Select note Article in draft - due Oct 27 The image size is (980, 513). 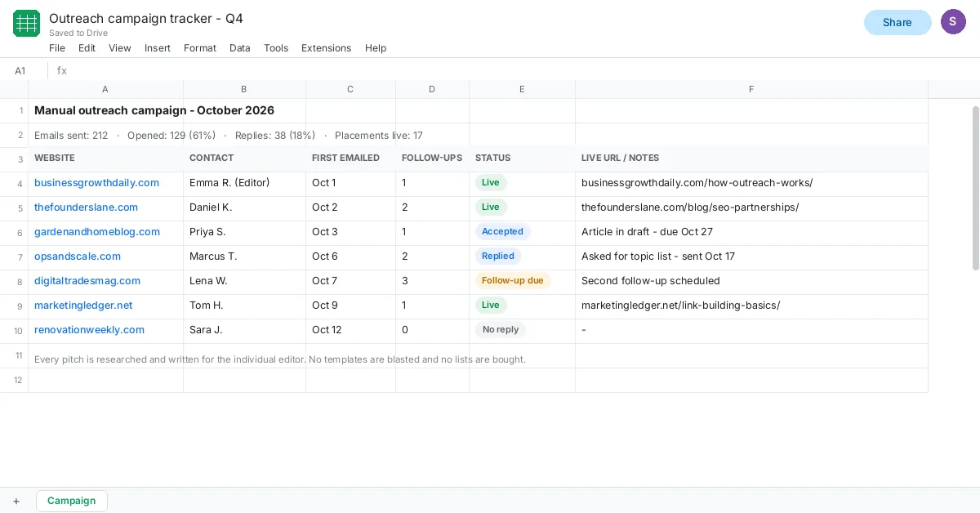coord(752,232)
